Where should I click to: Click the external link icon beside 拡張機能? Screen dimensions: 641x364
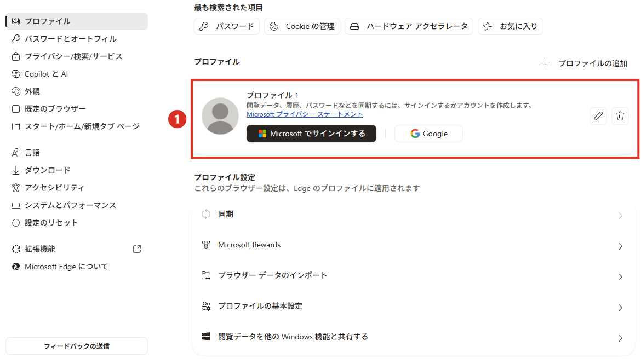137,249
